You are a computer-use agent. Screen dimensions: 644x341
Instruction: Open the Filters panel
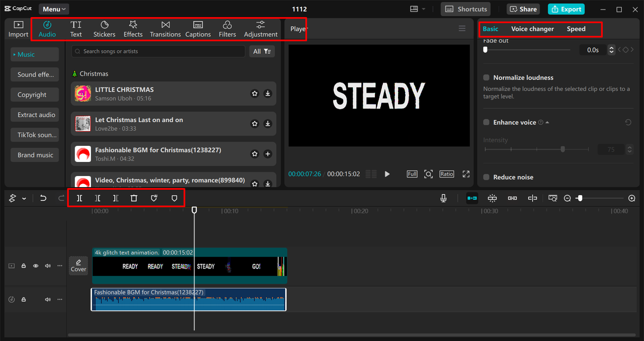[227, 29]
